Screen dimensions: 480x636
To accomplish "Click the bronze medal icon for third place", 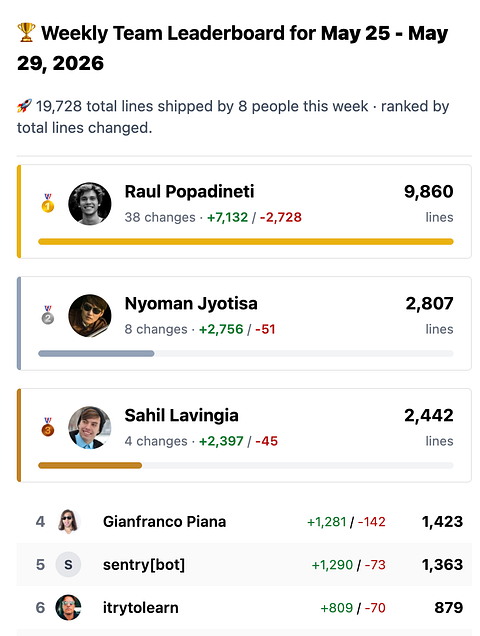I will pos(48,427).
